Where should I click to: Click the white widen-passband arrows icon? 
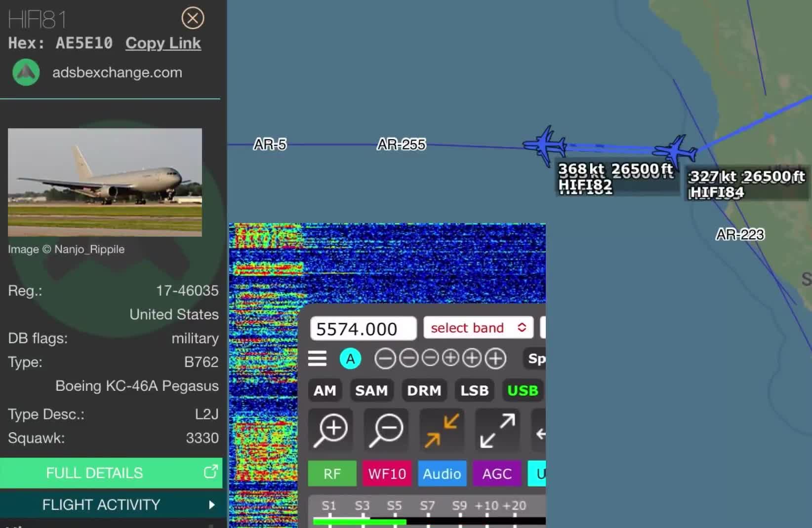click(496, 430)
